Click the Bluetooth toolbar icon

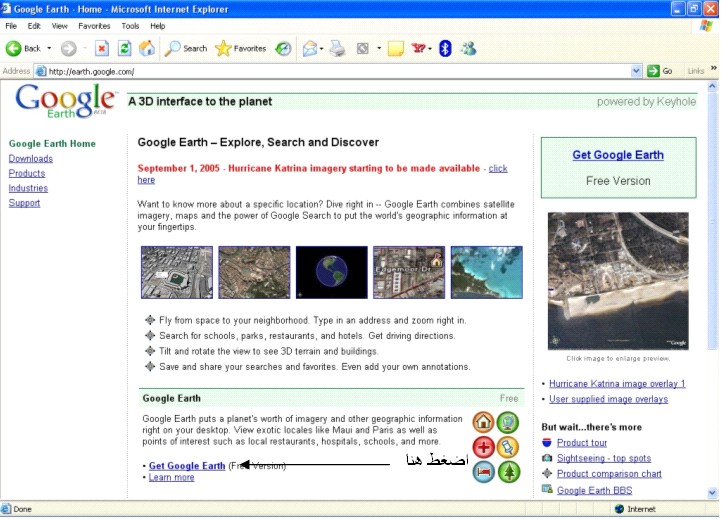point(445,48)
